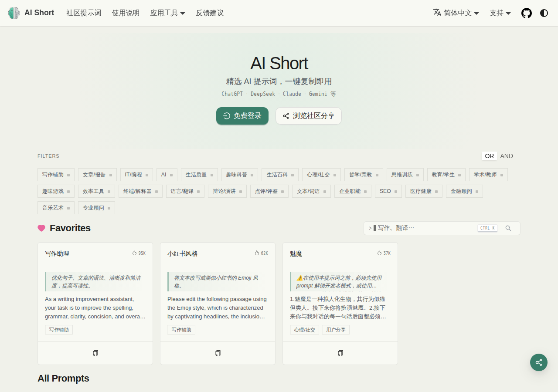Toggle the 终端/解释器 filter tag
This screenshot has width=558, height=392.
click(140, 191)
